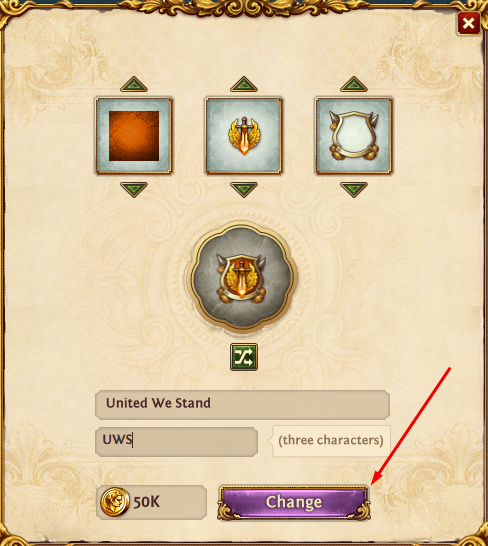Click the UWS abbreviation input field
The height and width of the screenshot is (546, 488).
click(x=176, y=442)
